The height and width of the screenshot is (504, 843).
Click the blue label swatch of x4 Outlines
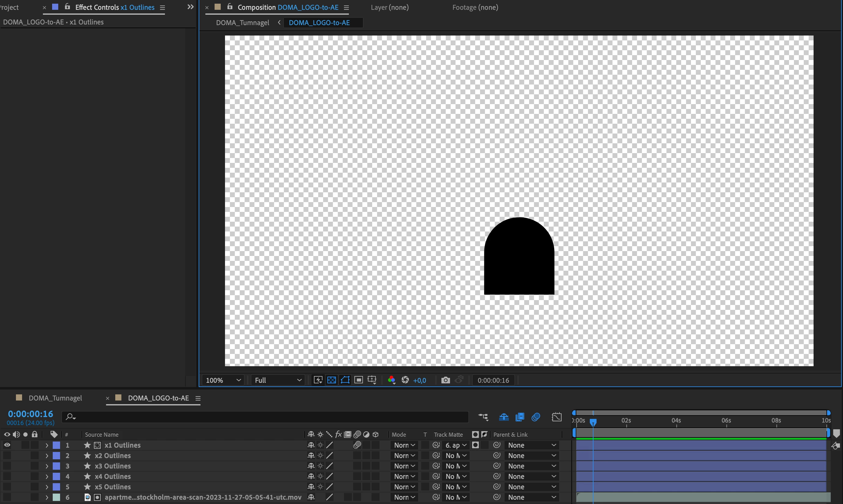pos(56,476)
